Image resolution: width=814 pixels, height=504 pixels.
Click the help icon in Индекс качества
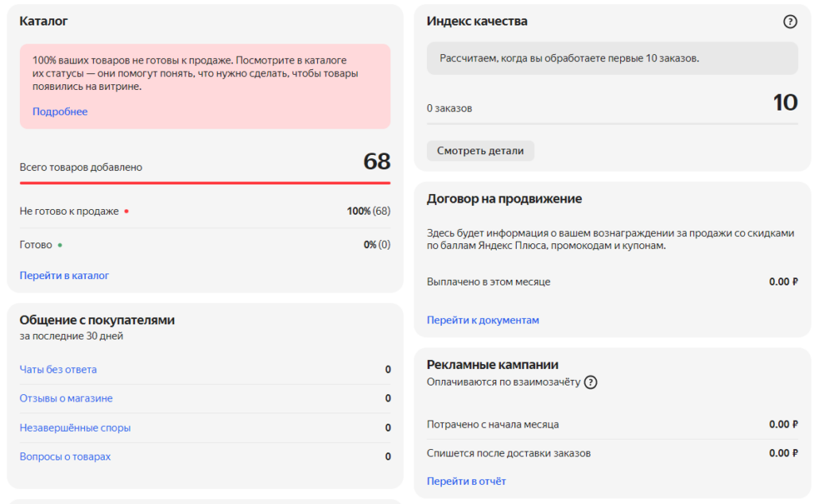click(x=789, y=21)
